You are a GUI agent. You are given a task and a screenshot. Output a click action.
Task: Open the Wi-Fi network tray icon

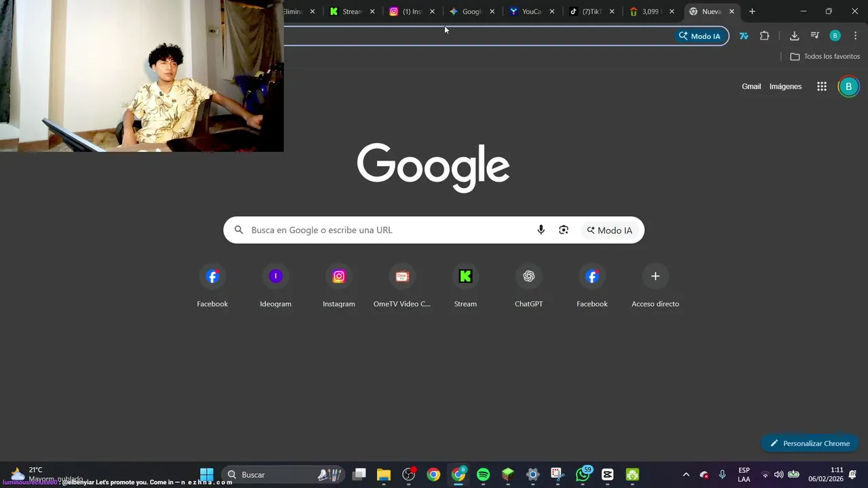765,474
